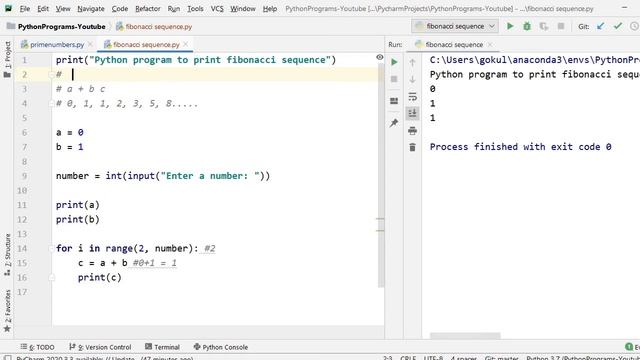Viewport: 640px width, 360px height.
Task: Click the CRLF line separator in status bar
Action: pyautogui.click(x=408, y=358)
